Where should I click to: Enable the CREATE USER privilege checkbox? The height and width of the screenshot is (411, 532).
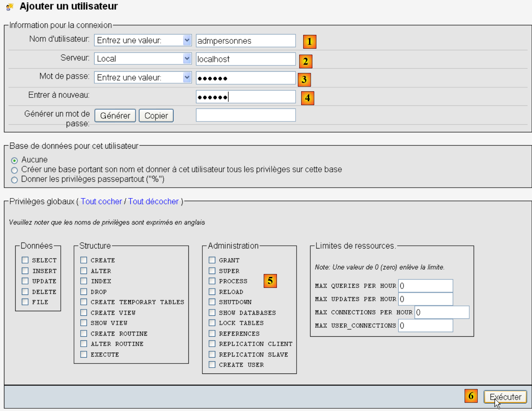pyautogui.click(x=212, y=365)
